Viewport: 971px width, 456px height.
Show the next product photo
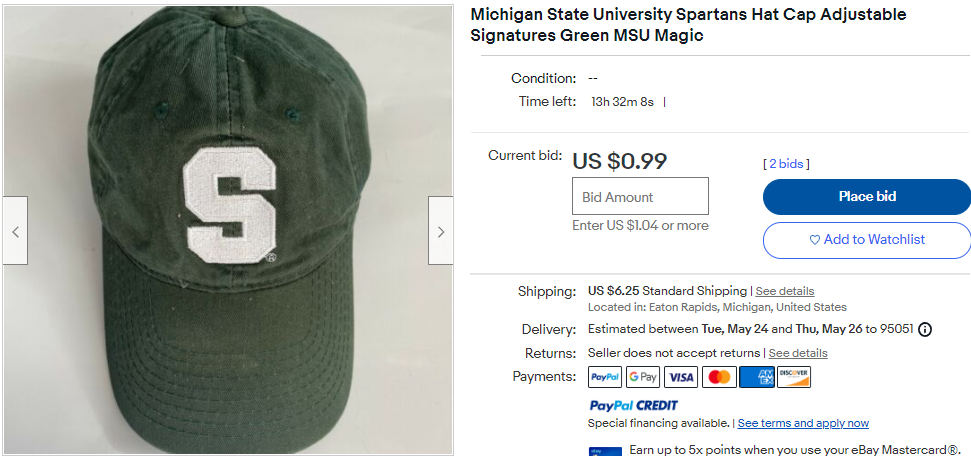pos(441,231)
